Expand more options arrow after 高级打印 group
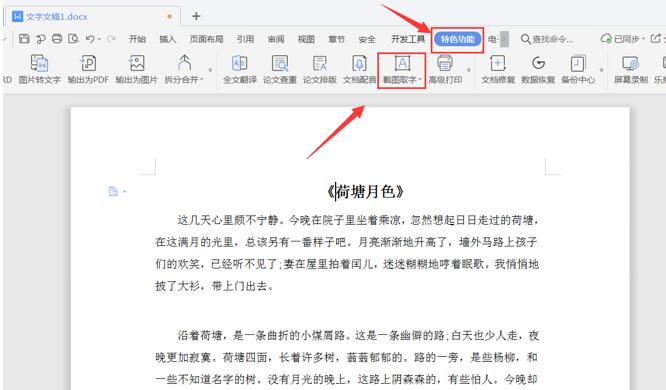This screenshot has width=666, height=390. tap(468, 69)
